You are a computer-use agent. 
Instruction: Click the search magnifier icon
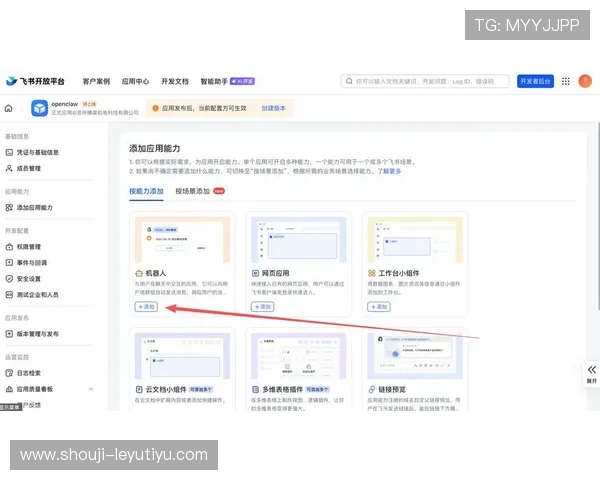(349, 81)
